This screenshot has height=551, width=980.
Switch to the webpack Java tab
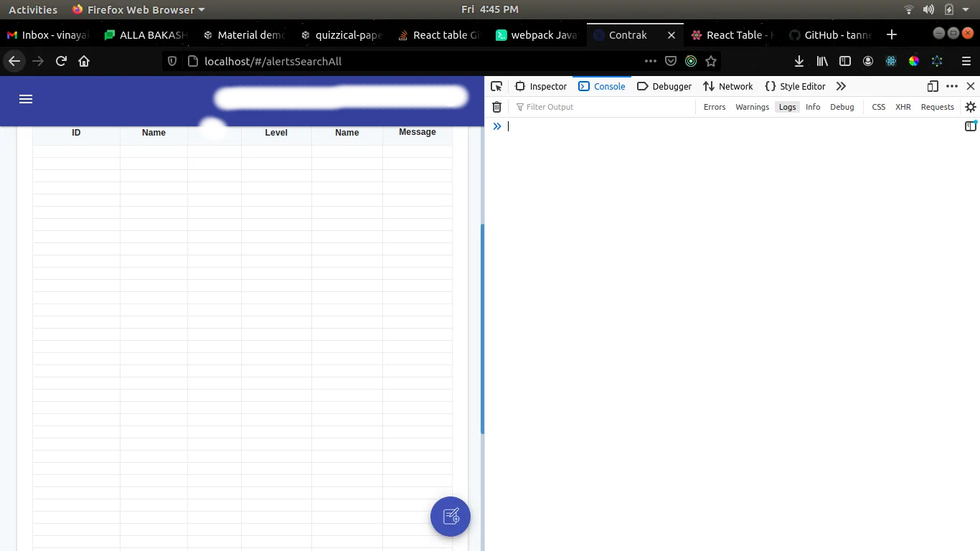click(537, 34)
